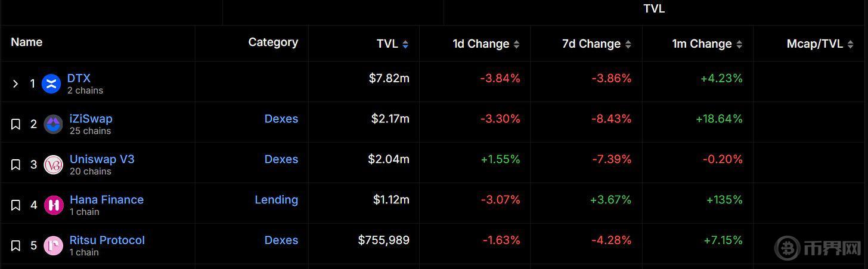Open the Lending category link
868x269 pixels.
pyautogui.click(x=276, y=200)
